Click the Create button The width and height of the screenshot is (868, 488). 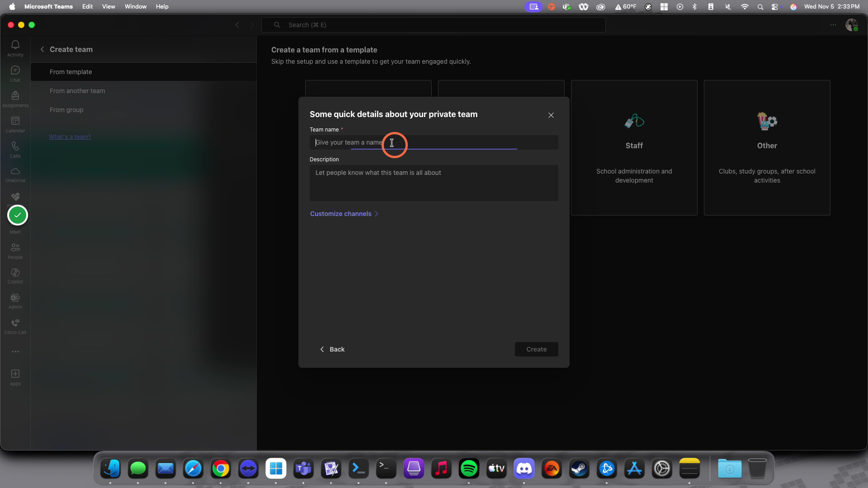pos(537,349)
